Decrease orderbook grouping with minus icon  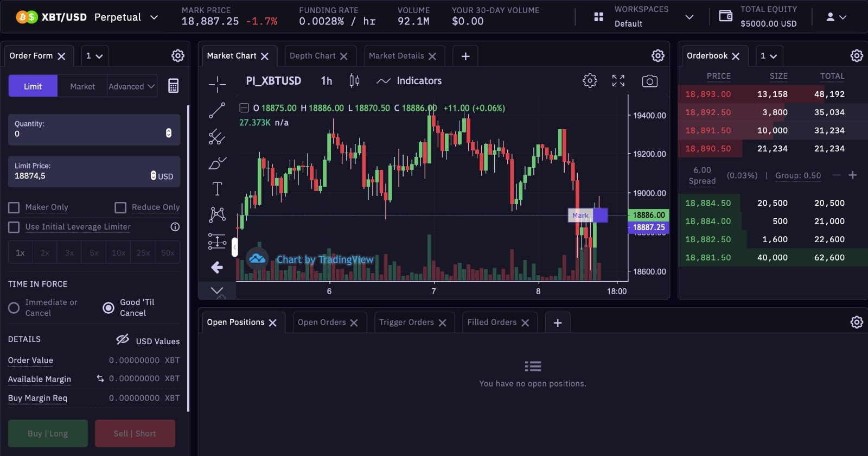coord(837,175)
